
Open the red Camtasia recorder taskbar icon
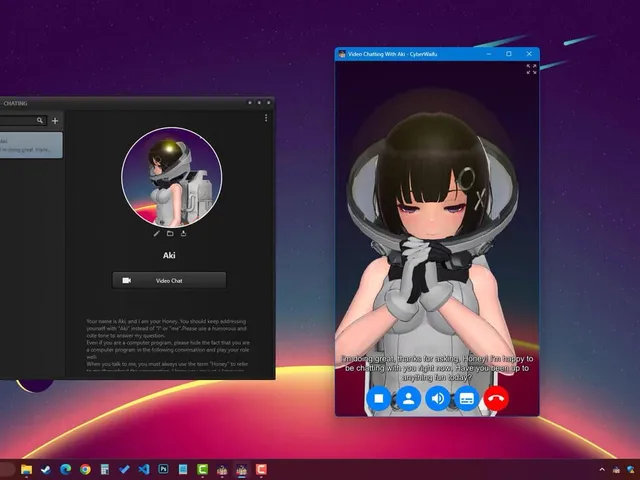coord(261,469)
